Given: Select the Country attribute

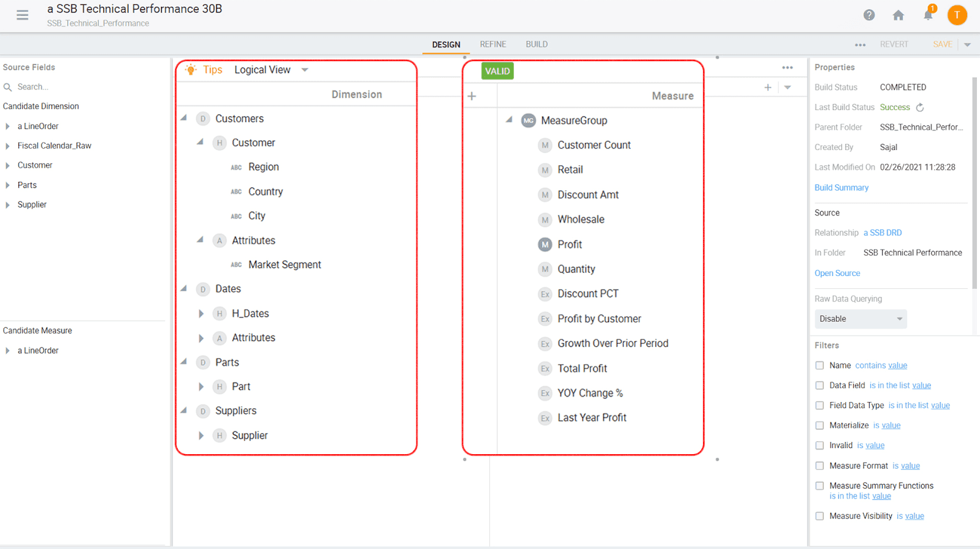Looking at the screenshot, I should 265,192.
